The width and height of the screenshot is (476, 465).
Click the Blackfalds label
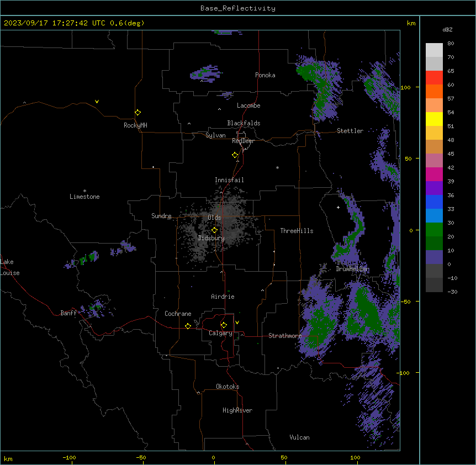[244, 123]
